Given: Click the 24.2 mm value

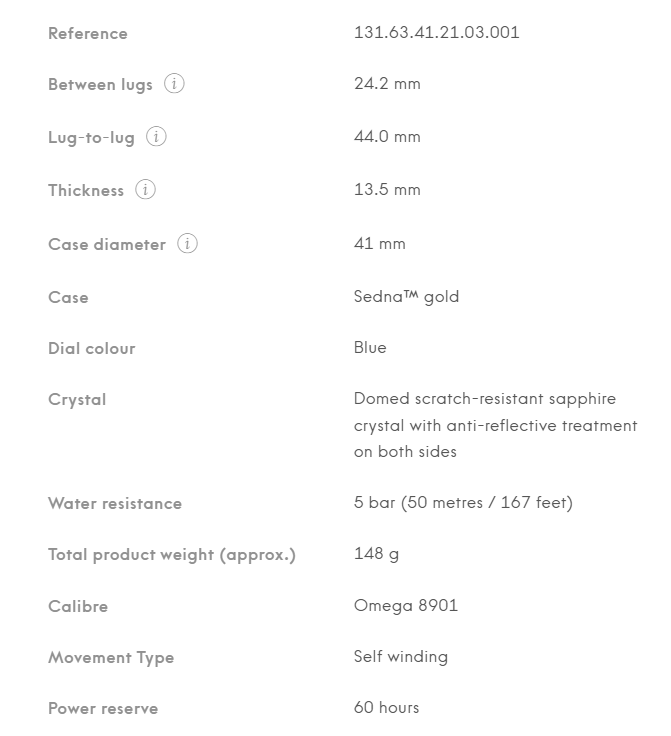Looking at the screenshot, I should tap(387, 84).
